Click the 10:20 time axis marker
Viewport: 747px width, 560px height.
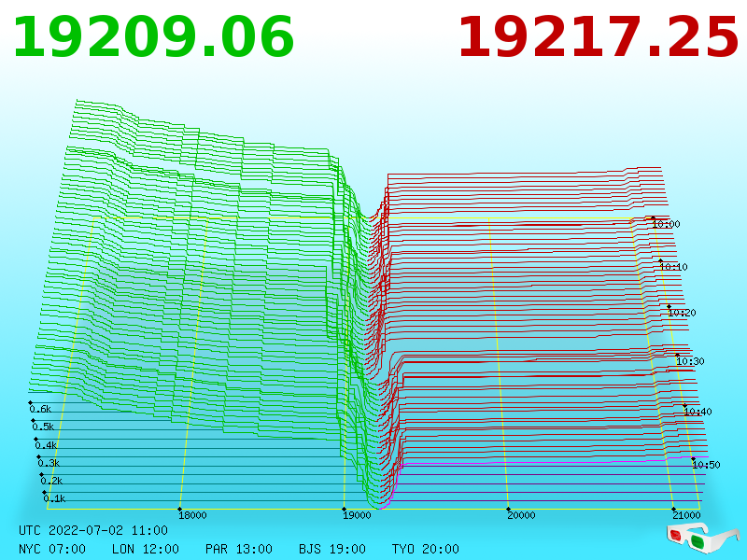click(x=683, y=313)
